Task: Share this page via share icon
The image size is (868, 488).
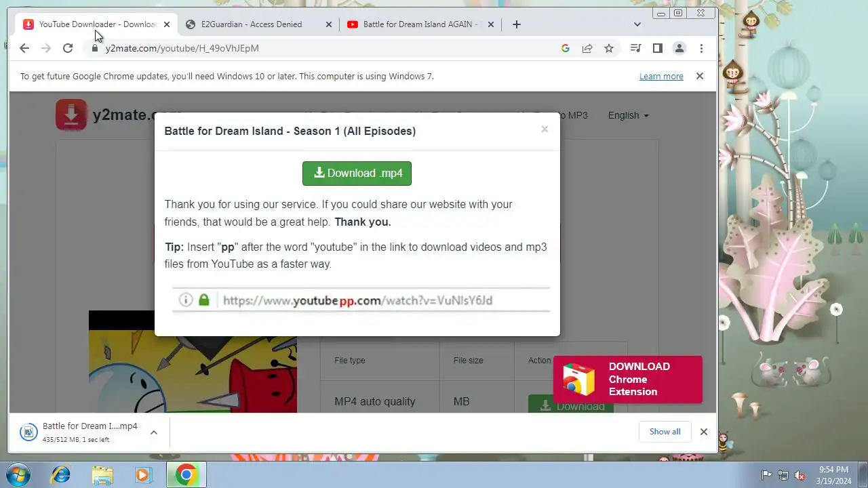Action: [587, 48]
